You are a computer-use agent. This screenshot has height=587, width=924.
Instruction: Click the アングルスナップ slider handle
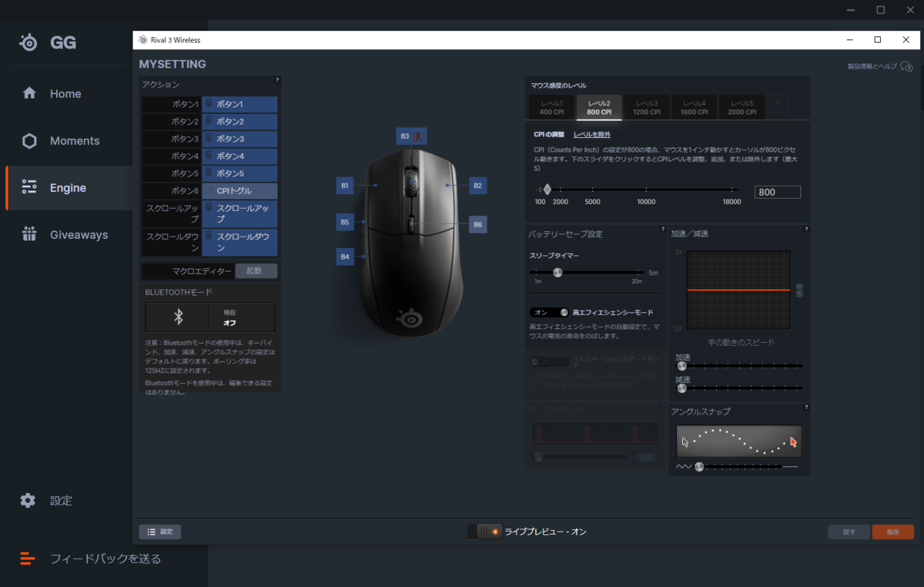pyautogui.click(x=699, y=466)
